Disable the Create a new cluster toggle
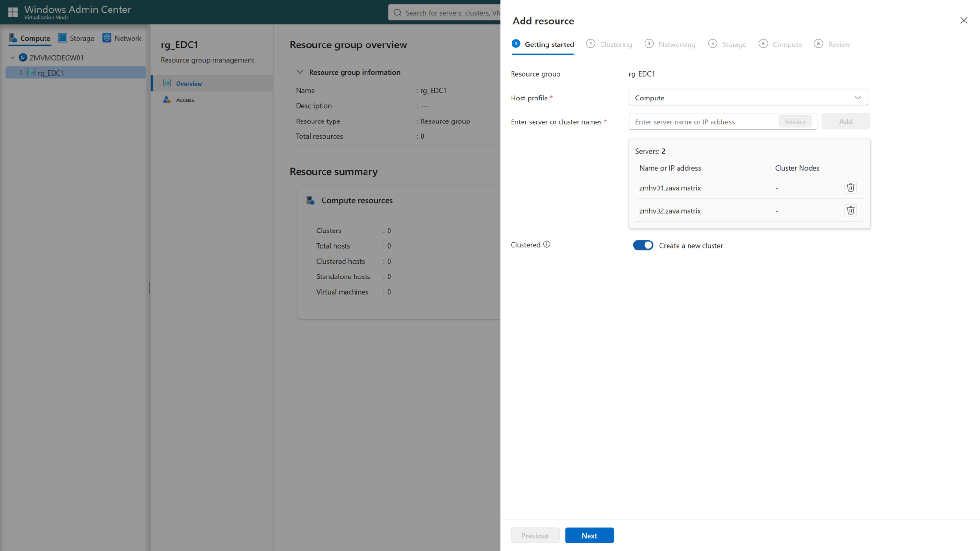The height and width of the screenshot is (551, 980). pyautogui.click(x=643, y=245)
